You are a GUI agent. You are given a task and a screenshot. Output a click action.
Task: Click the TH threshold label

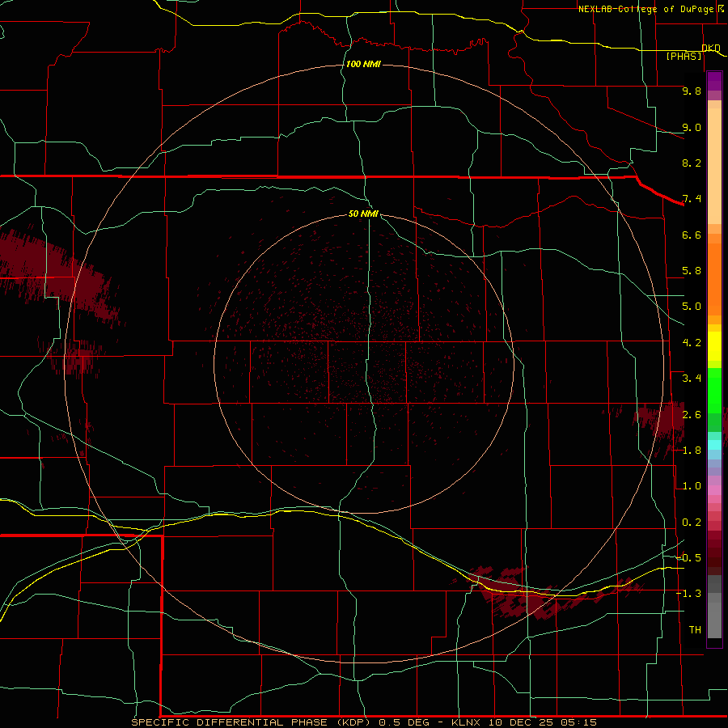click(x=695, y=630)
